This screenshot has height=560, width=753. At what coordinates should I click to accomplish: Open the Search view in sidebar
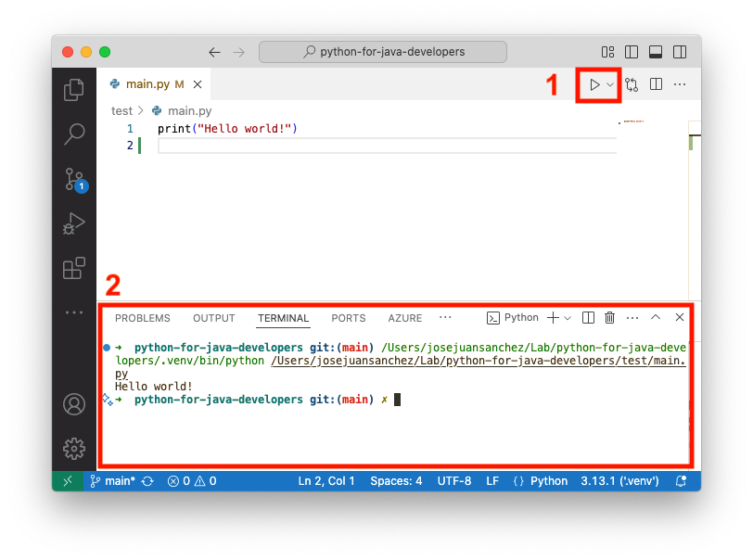74,134
